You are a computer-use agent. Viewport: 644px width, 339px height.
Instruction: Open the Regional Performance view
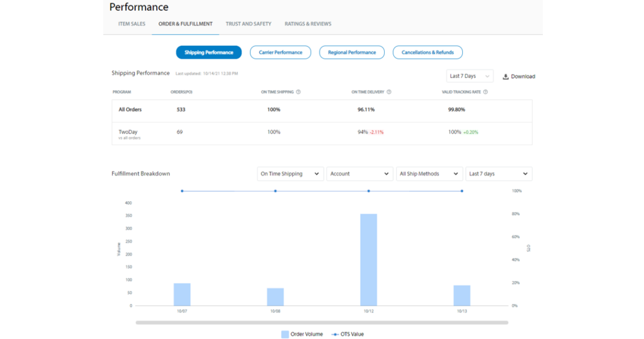click(351, 52)
